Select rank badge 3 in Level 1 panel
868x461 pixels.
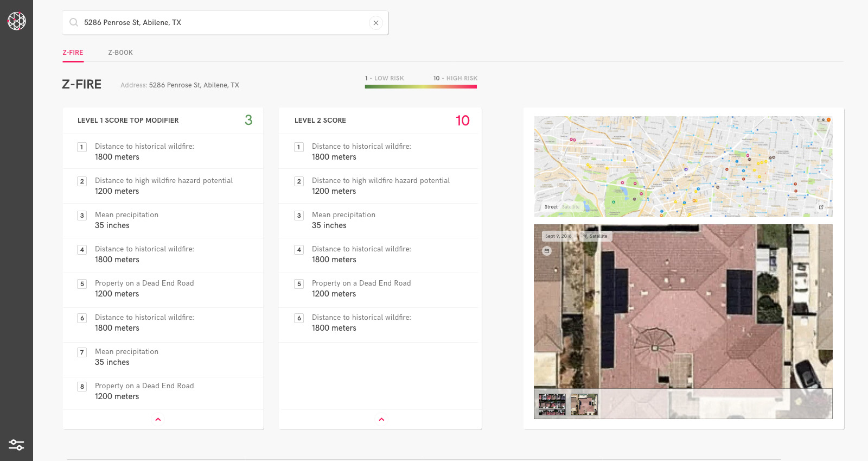(82, 216)
